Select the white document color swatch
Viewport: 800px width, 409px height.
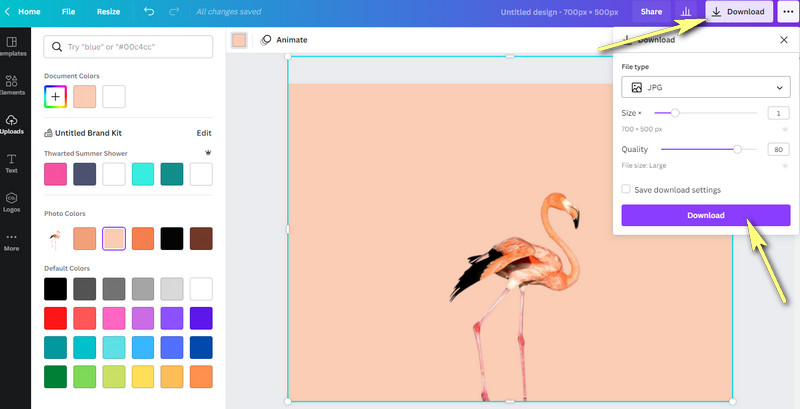114,96
